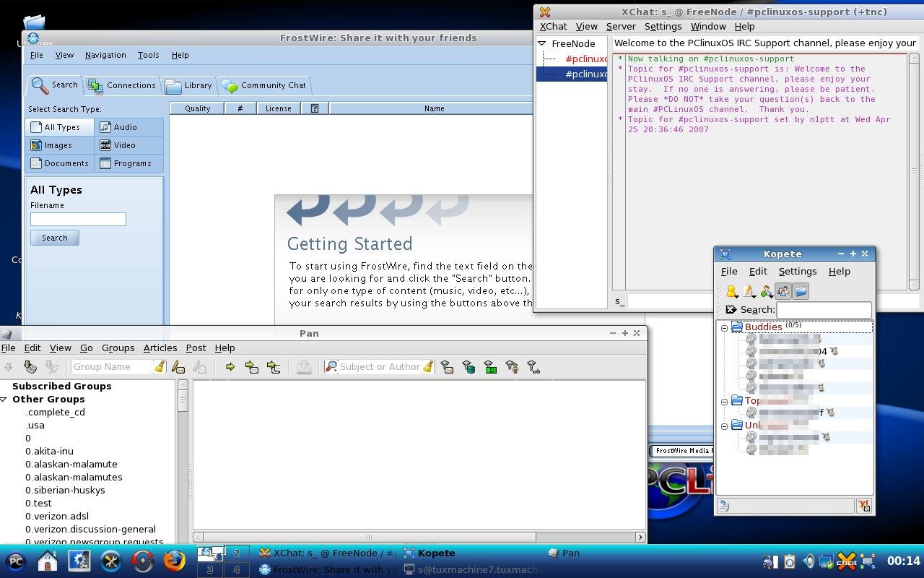Open the Navigation menu in FrostWire
Image resolution: width=924 pixels, height=578 pixels.
click(105, 55)
